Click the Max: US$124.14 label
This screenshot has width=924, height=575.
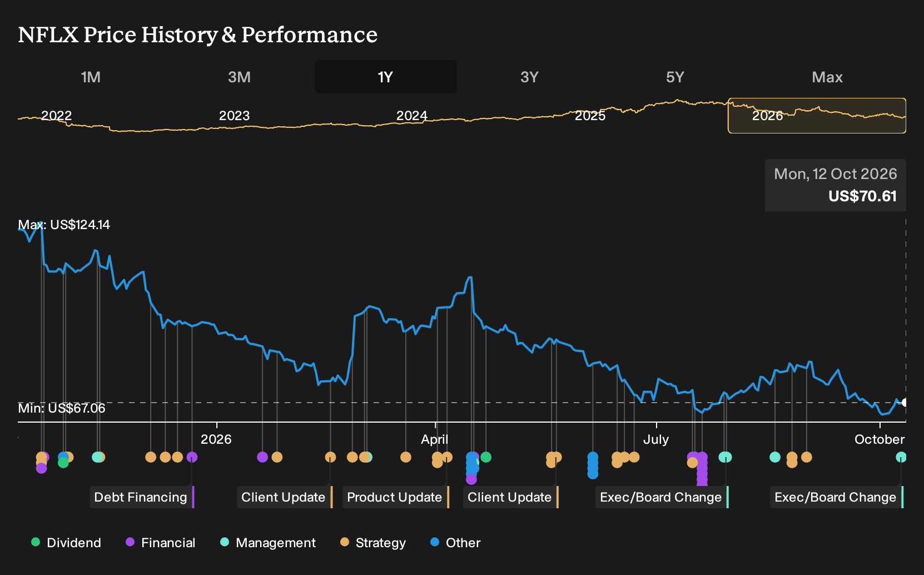[x=64, y=225]
